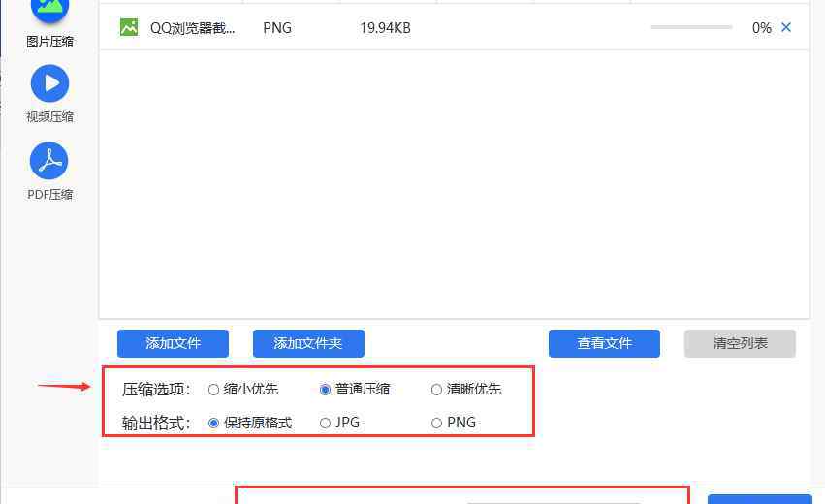Open the 视频压缩 video compression icon
Screen dimensions: 825x504
(x=49, y=83)
